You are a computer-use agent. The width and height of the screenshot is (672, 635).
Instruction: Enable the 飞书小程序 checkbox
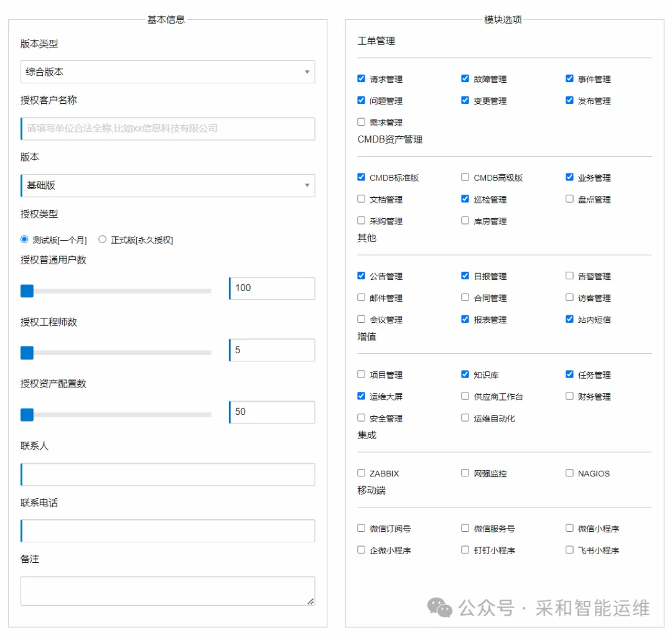click(569, 550)
